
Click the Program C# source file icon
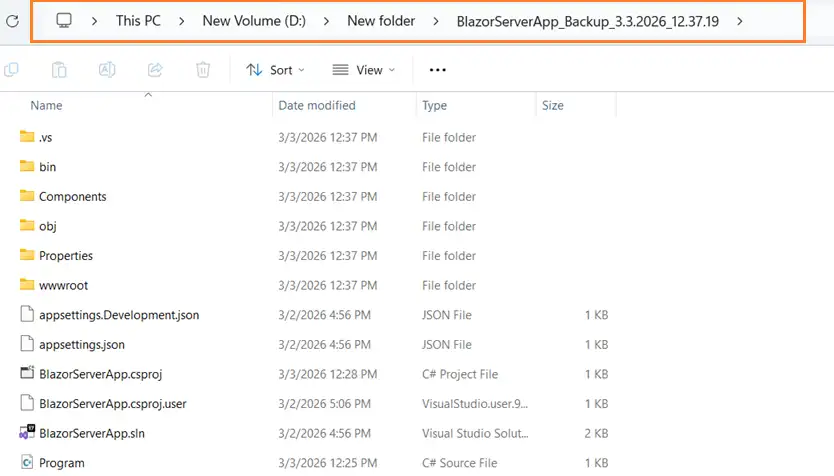(x=27, y=462)
